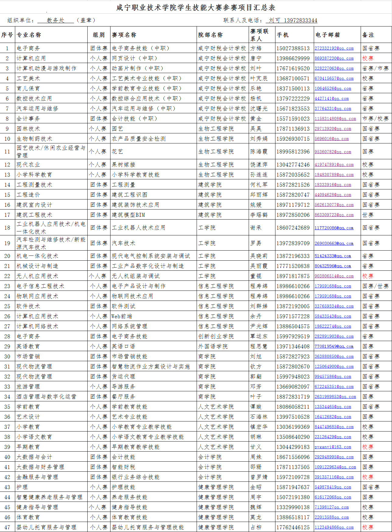The height and width of the screenshot is (532, 392).
Task: Click the 903806514@qq.com email link
Action: point(334,276)
